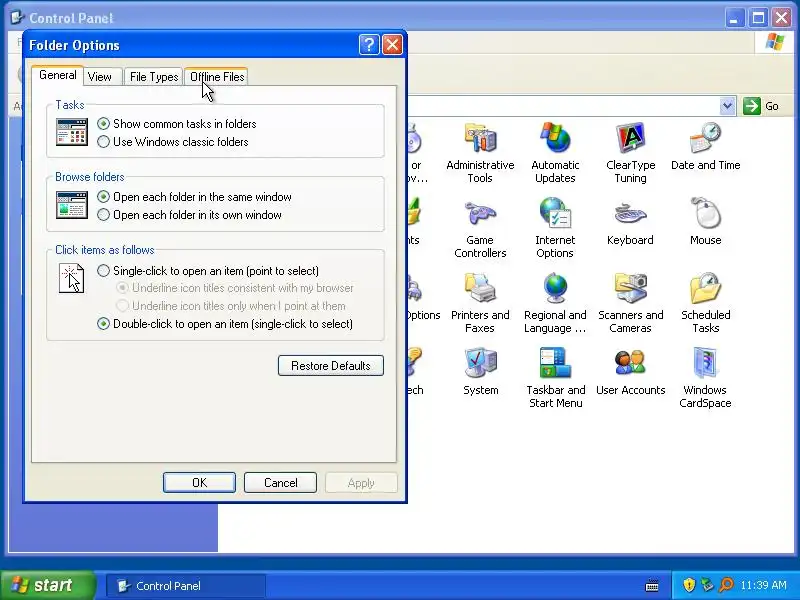
Task: Open Game Controllers icon
Action: click(480, 213)
